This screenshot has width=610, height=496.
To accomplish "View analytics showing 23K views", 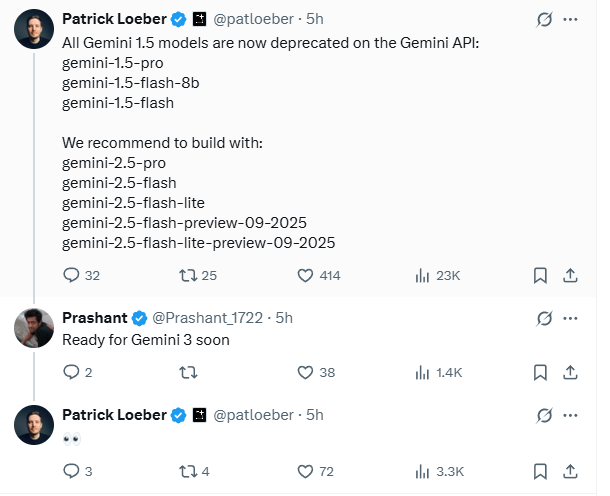I will [422, 275].
